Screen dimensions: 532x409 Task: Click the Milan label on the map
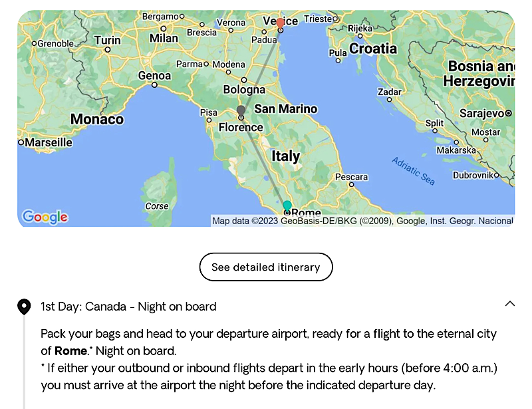click(x=164, y=39)
